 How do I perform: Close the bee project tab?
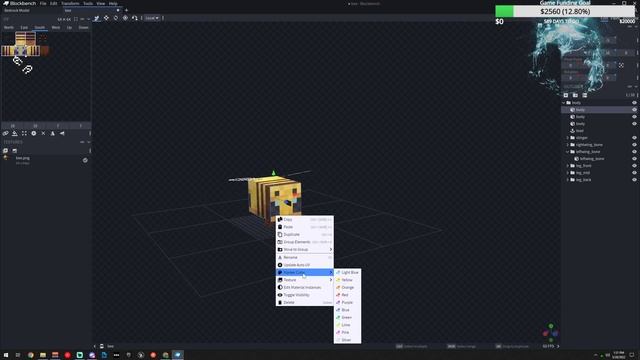[x=118, y=10]
